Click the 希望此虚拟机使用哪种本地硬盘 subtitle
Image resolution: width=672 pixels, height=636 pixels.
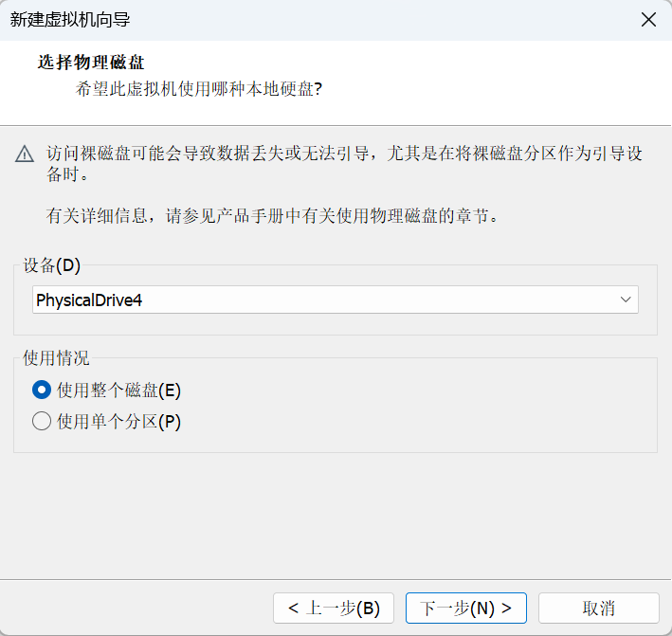click(198, 89)
